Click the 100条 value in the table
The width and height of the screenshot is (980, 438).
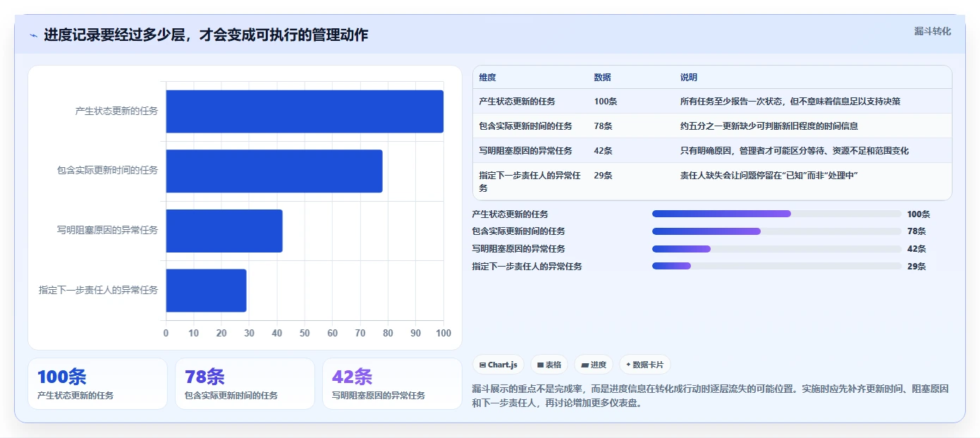click(x=606, y=102)
